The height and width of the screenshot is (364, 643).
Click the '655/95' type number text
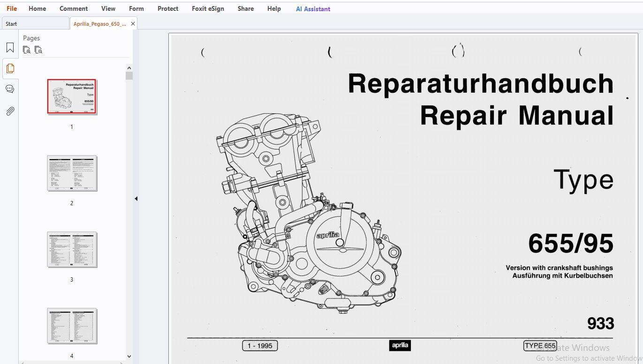pyautogui.click(x=571, y=244)
